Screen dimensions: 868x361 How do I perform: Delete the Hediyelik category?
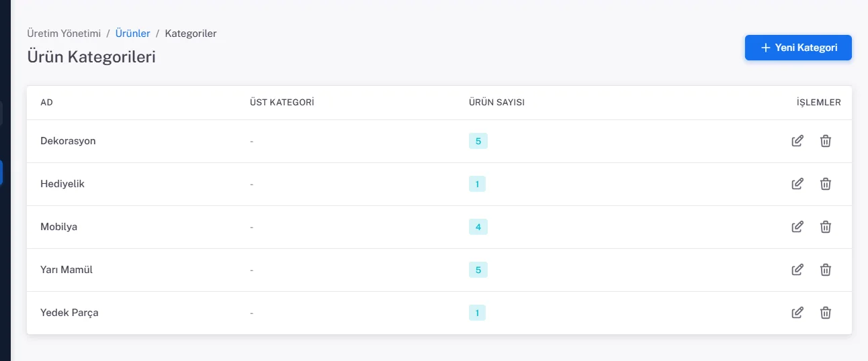point(826,184)
